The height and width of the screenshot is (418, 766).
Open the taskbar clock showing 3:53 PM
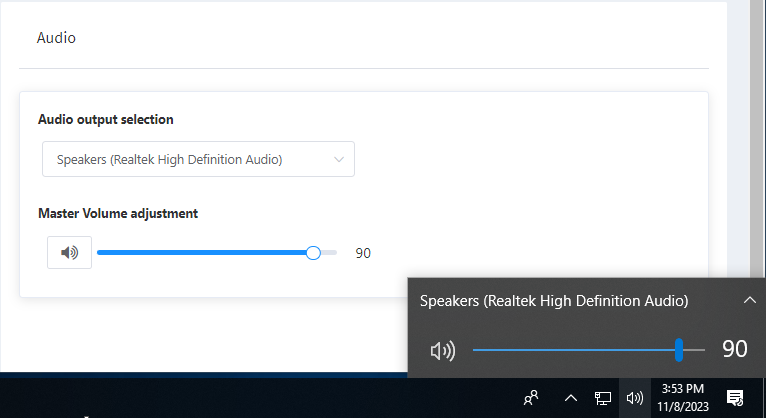(683, 398)
